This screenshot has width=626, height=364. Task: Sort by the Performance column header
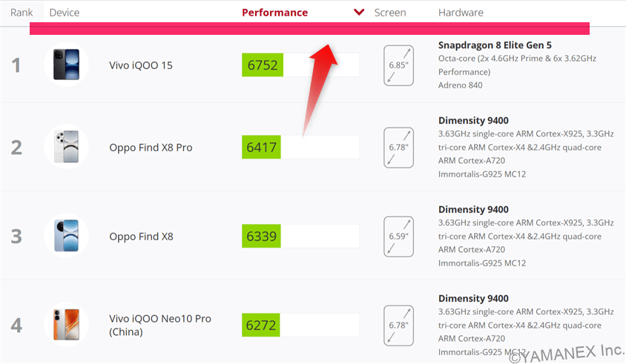tap(274, 13)
